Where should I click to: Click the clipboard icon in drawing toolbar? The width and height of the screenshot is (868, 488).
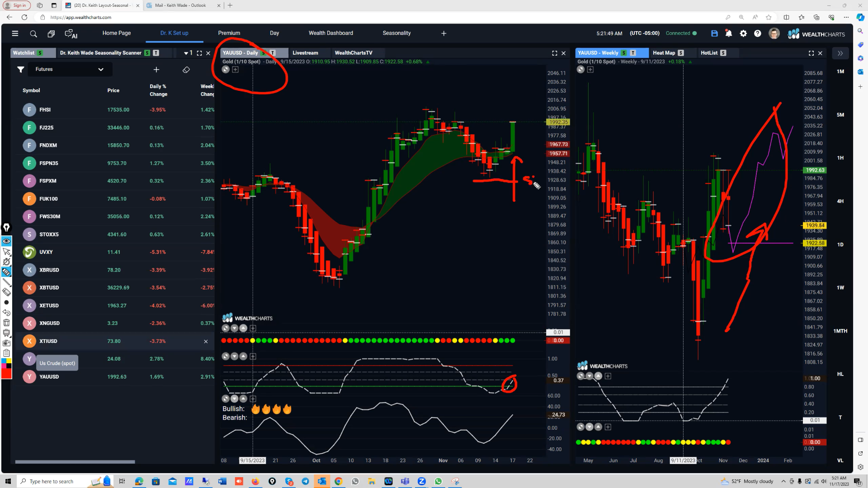[x=6, y=353]
